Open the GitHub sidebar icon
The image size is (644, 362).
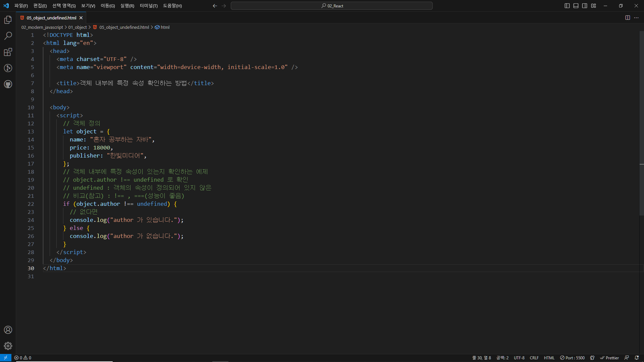[x=8, y=84]
